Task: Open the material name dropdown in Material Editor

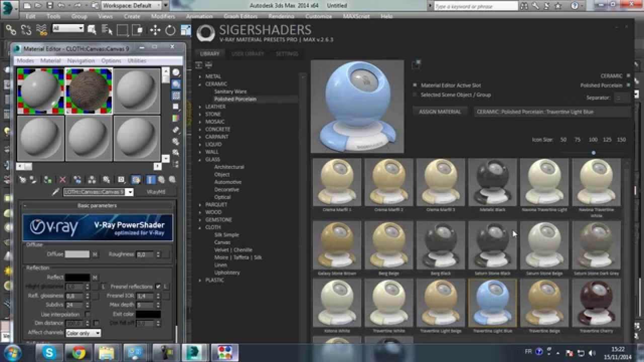Action: pyautogui.click(x=129, y=192)
